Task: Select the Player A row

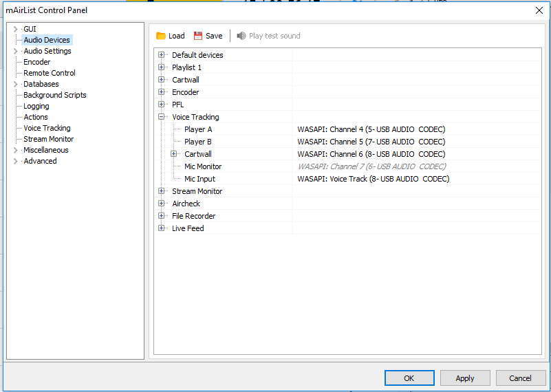Action: point(347,129)
